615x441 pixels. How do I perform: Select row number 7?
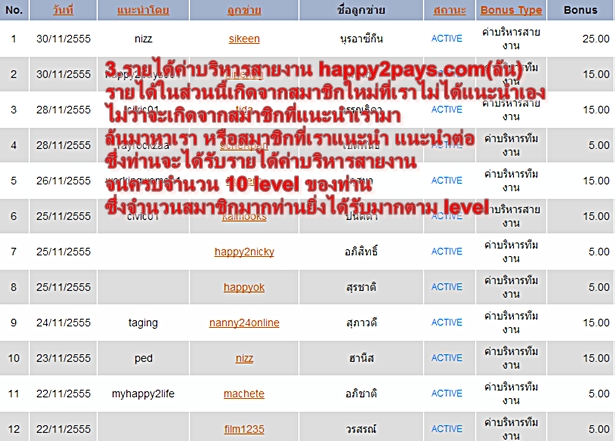(x=14, y=251)
